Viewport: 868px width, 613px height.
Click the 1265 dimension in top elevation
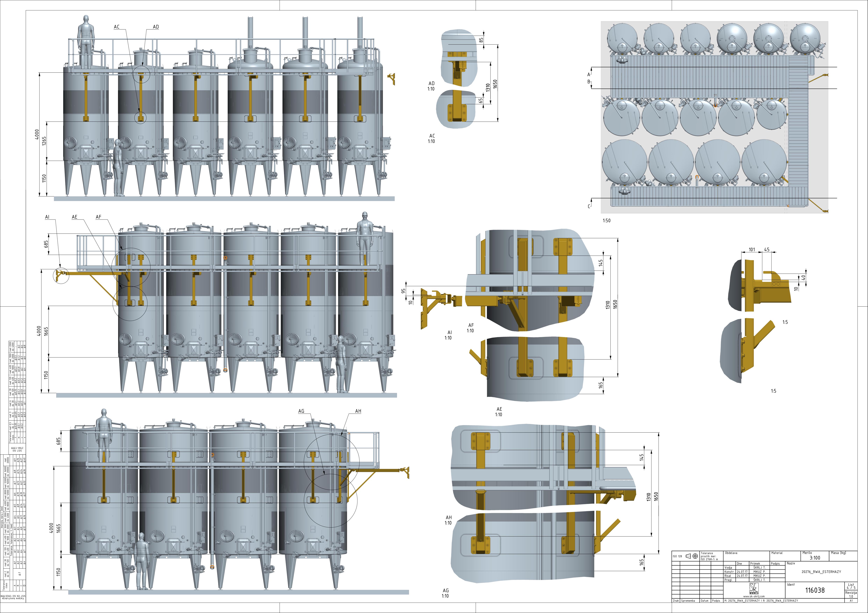coord(44,141)
